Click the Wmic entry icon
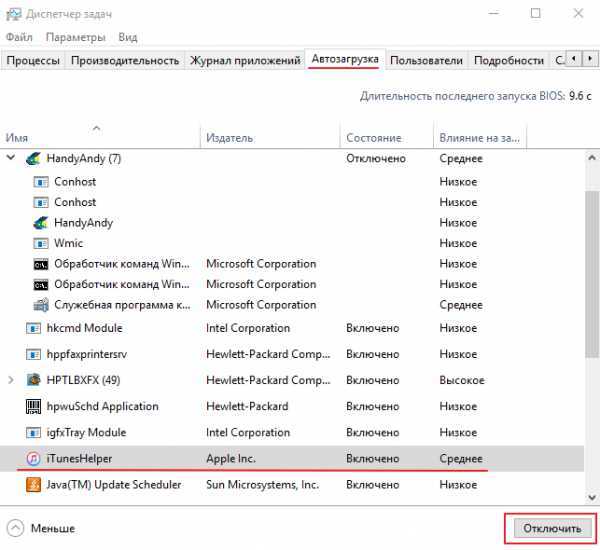 (x=41, y=243)
